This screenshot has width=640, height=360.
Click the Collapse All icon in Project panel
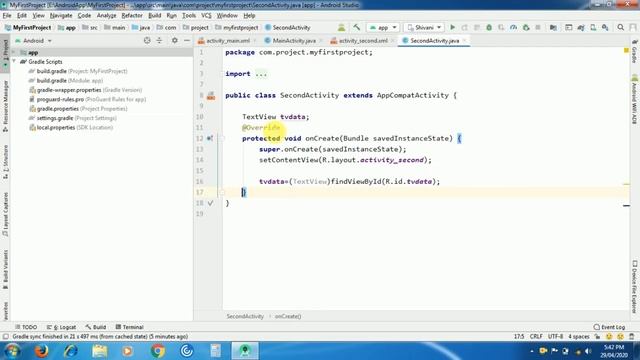click(x=159, y=40)
